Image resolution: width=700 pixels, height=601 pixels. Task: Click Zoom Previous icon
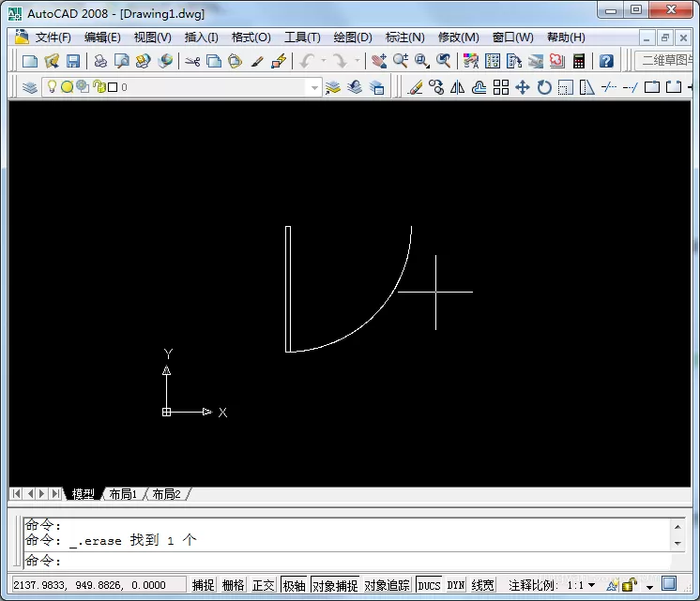[x=443, y=61]
